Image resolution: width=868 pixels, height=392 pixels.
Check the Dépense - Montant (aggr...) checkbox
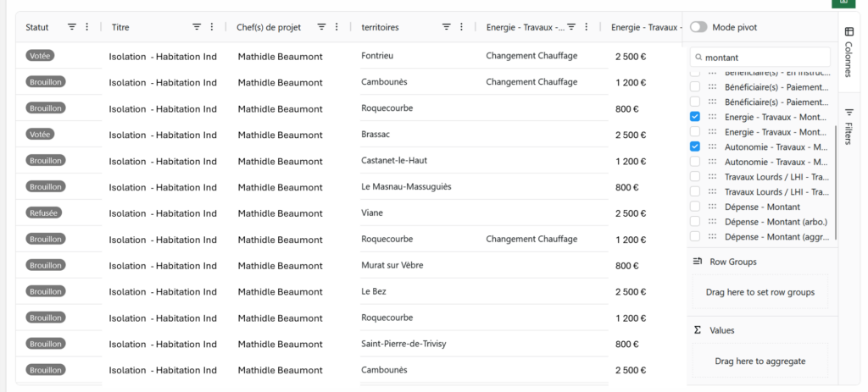click(x=695, y=236)
